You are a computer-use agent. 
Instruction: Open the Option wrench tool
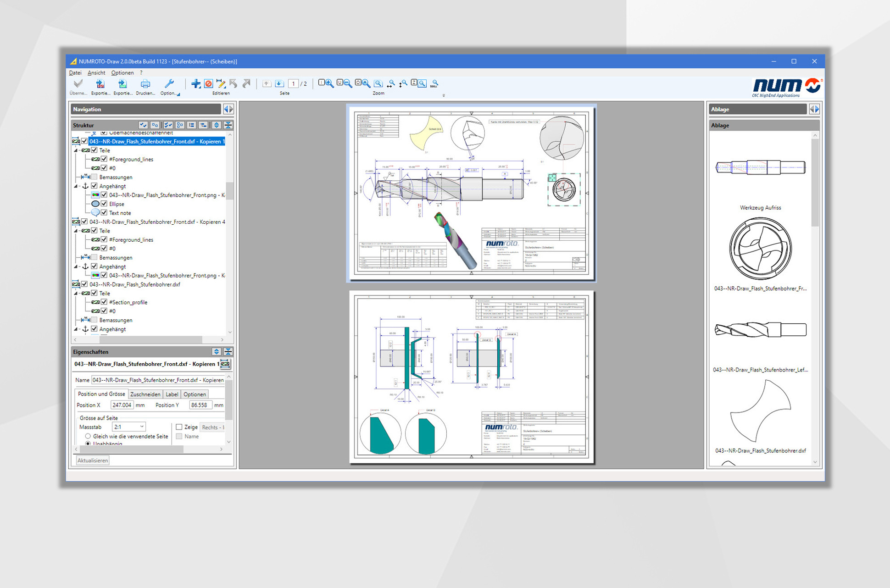click(169, 84)
